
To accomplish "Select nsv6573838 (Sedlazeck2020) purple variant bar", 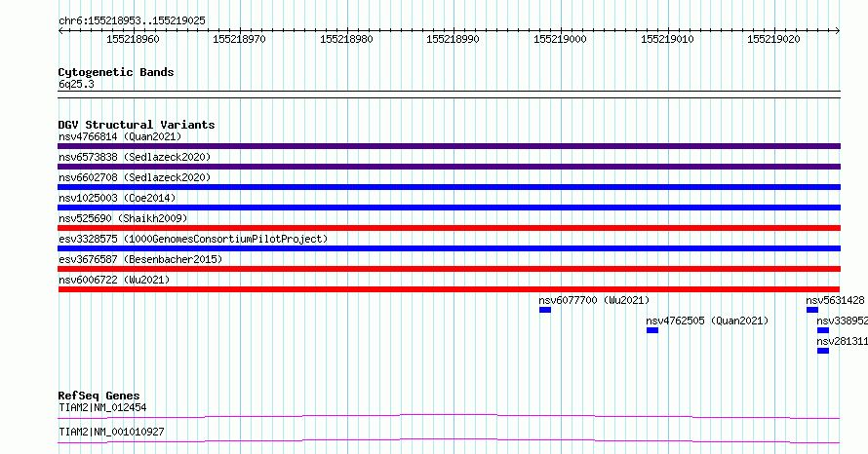I will [x=449, y=167].
